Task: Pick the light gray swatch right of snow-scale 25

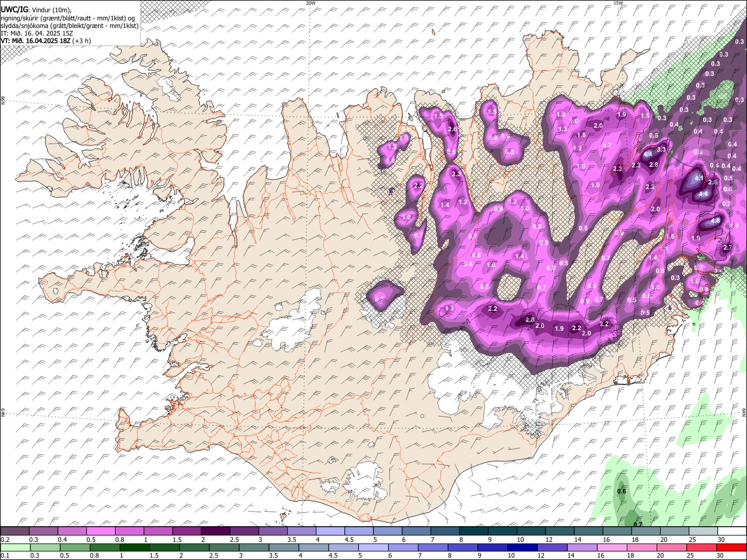Action: tap(704, 531)
